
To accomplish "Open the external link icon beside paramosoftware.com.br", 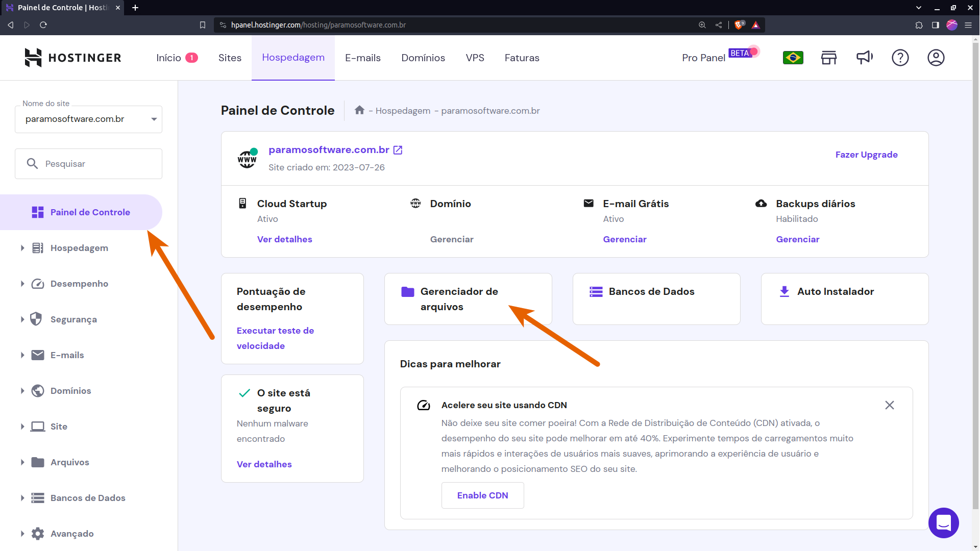I will coord(398,150).
